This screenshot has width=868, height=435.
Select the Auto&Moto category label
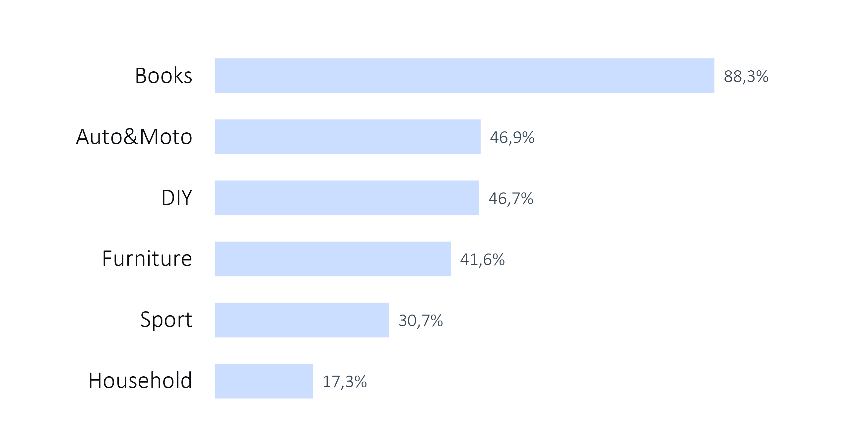134,137
